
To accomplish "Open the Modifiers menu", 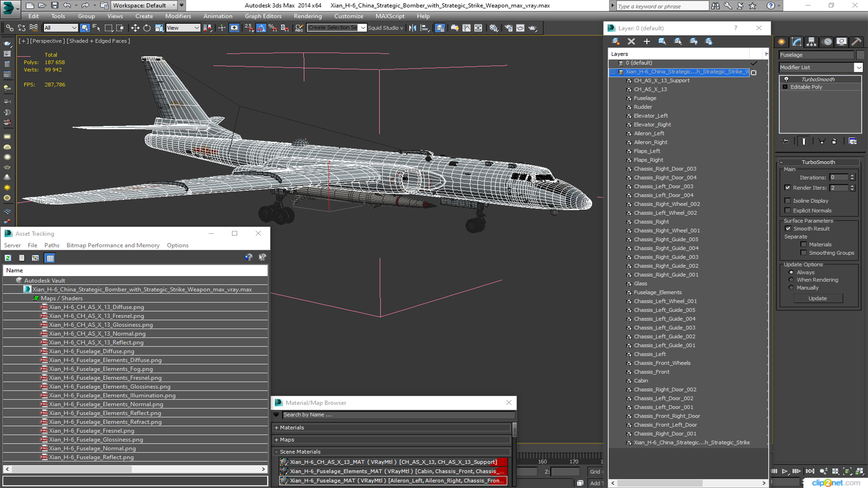I will (178, 16).
